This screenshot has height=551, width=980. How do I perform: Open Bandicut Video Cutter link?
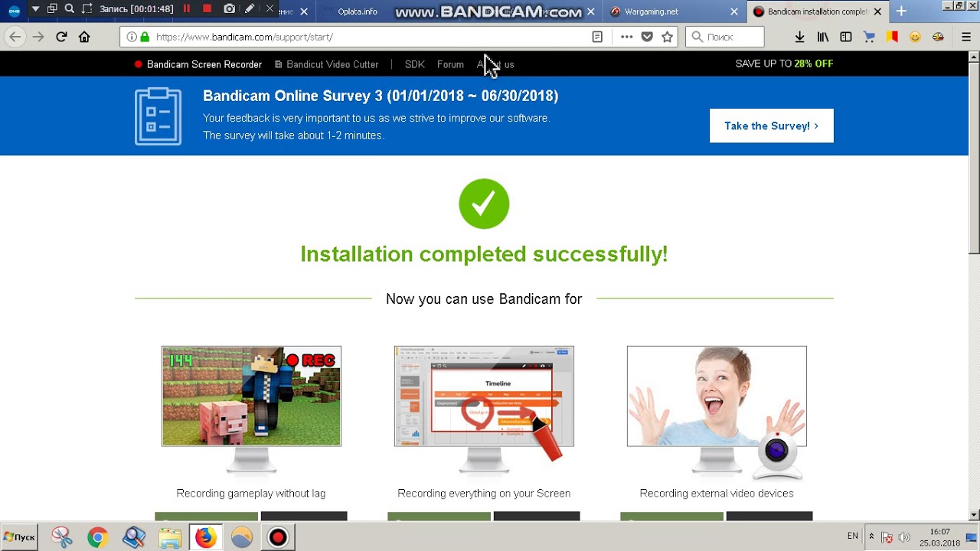tap(326, 64)
